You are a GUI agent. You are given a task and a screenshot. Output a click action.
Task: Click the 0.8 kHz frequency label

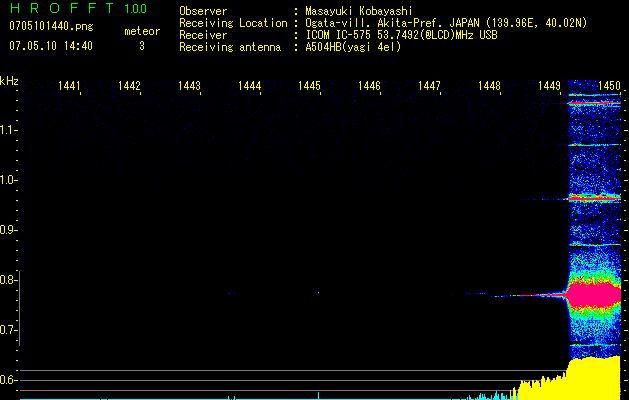[8, 280]
